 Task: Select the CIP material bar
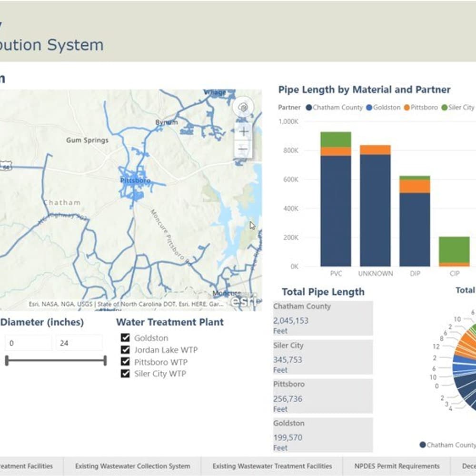pos(454,252)
